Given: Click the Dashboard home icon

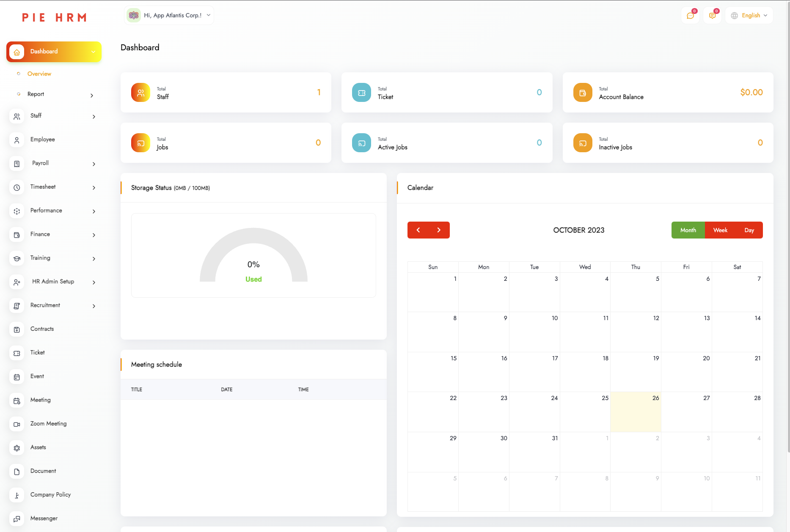Looking at the screenshot, I should tap(17, 52).
